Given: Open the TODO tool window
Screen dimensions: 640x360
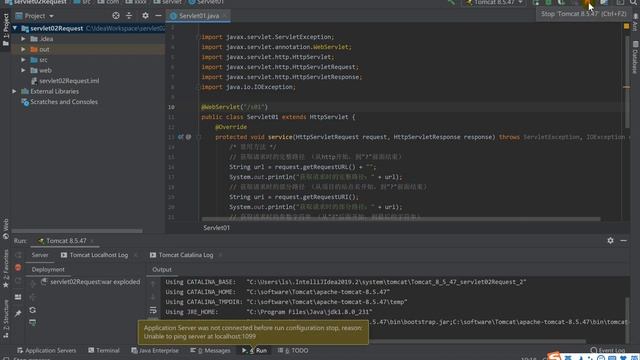Looking at the screenshot, I should 293,351.
